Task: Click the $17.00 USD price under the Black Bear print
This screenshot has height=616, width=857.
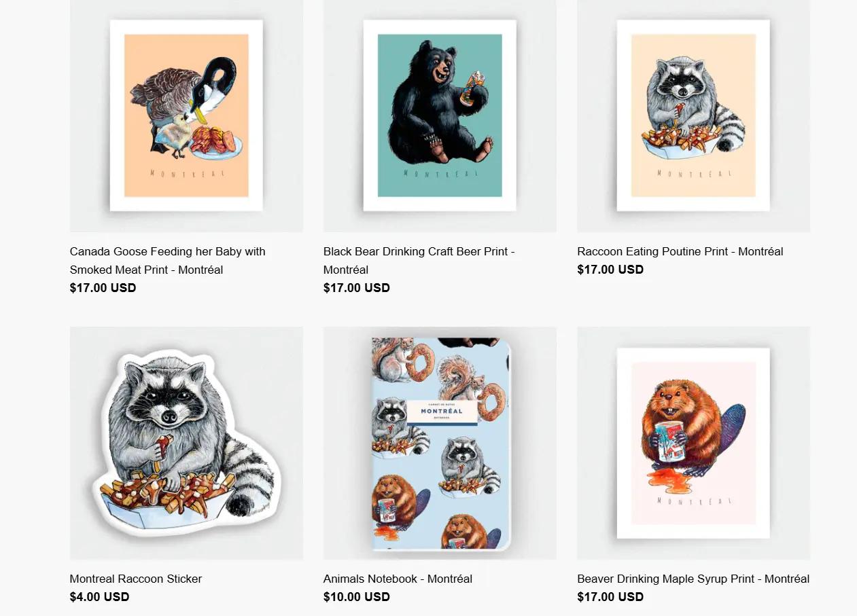Action: point(356,287)
